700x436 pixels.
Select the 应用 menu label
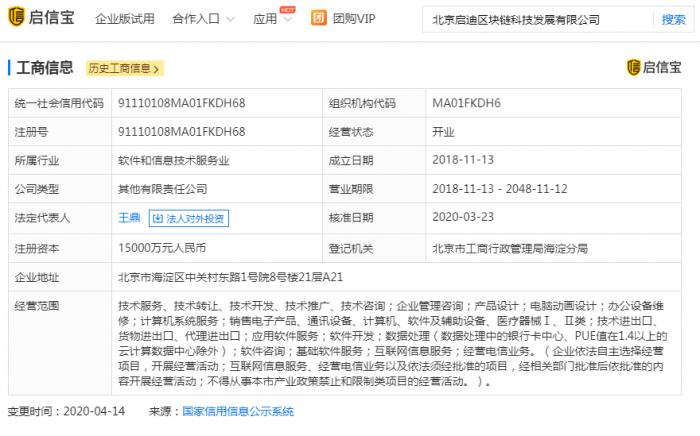264,19
